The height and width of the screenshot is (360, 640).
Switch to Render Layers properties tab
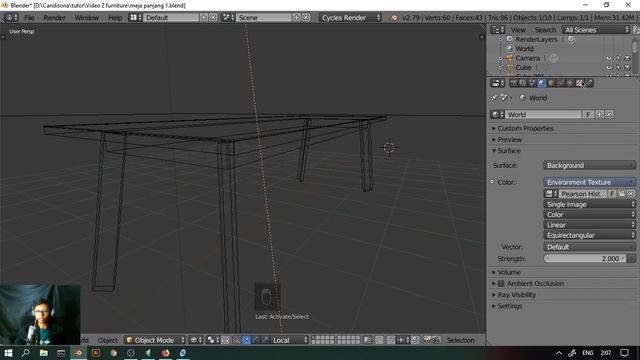click(x=523, y=83)
